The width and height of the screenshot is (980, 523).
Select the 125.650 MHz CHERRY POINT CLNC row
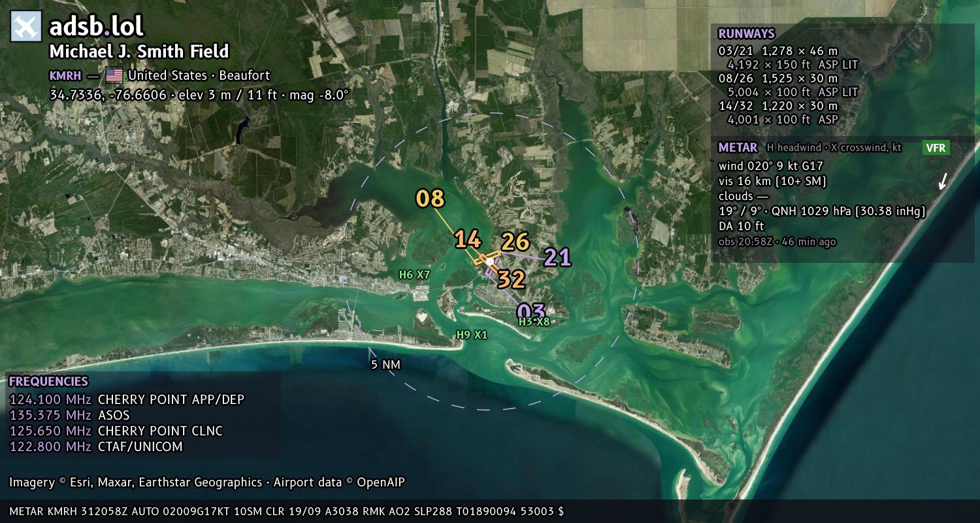coord(116,431)
